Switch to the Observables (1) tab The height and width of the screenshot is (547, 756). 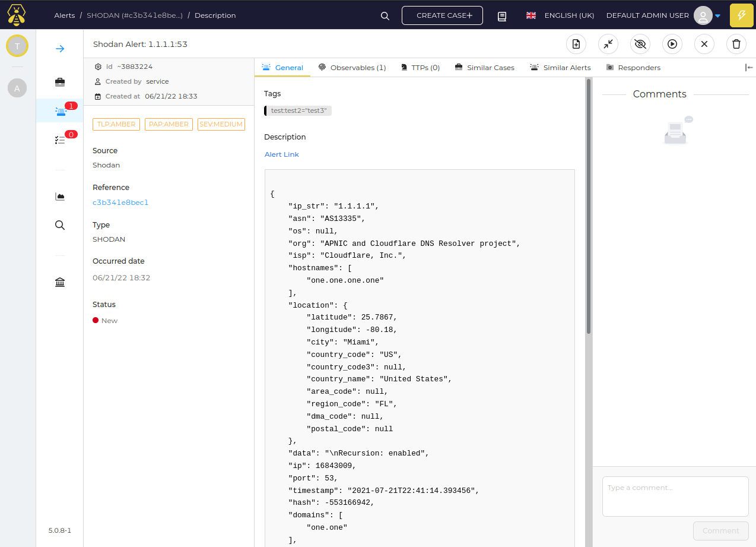point(352,68)
